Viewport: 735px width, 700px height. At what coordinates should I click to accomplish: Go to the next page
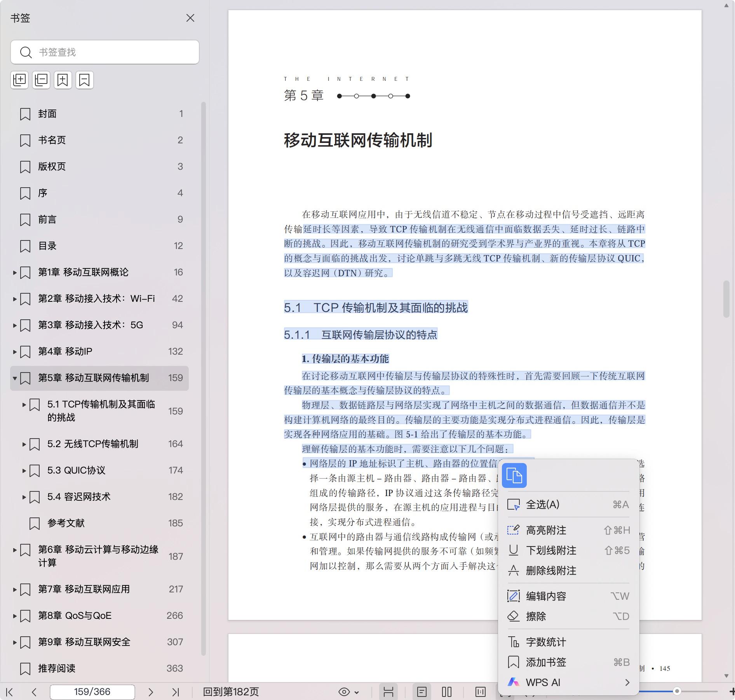[x=151, y=692]
